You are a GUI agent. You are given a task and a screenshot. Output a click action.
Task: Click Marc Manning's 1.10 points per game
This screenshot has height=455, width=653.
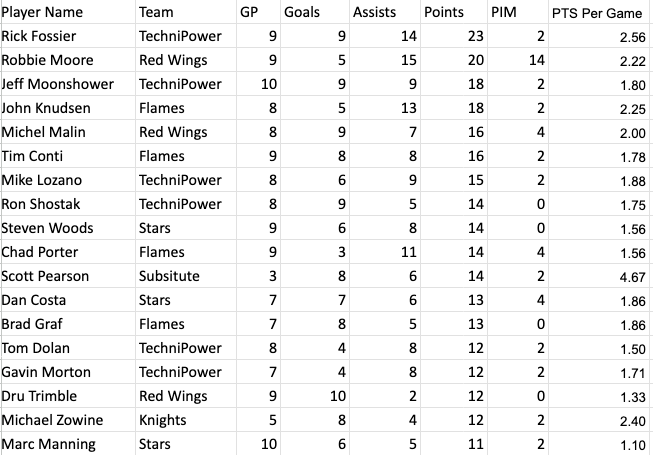[599, 444]
